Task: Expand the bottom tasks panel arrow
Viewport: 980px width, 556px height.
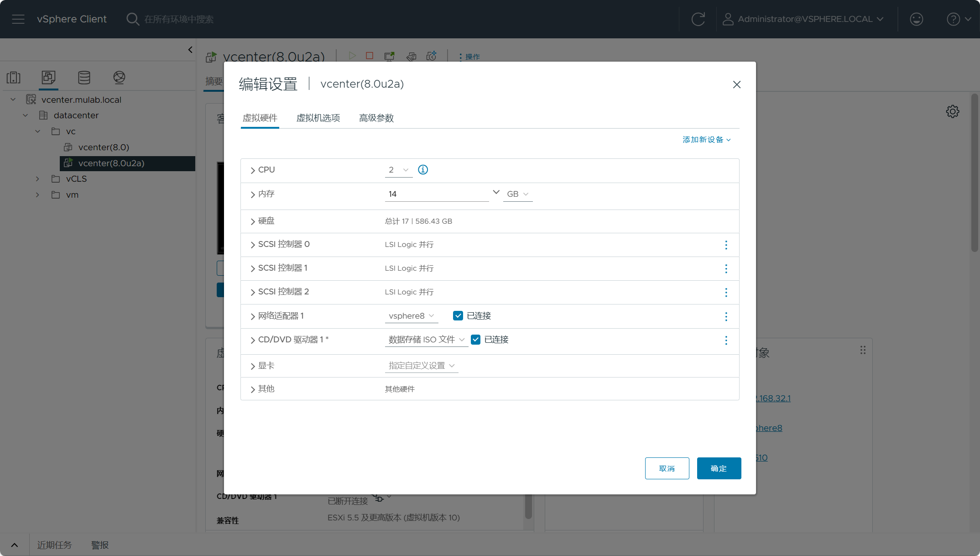Action: point(15,545)
